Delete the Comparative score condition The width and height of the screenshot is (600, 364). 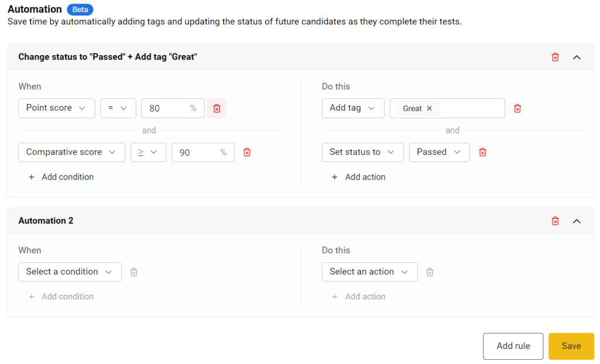pos(247,152)
